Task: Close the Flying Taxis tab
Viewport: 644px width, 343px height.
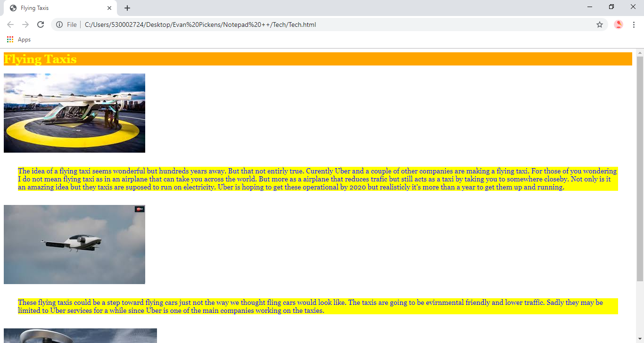Action: pyautogui.click(x=109, y=8)
